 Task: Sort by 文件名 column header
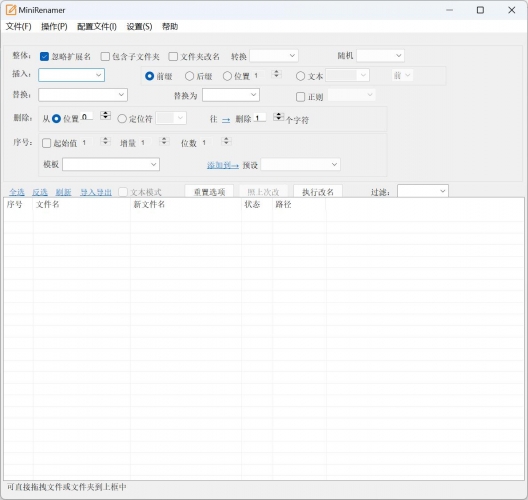pyautogui.click(x=81, y=204)
